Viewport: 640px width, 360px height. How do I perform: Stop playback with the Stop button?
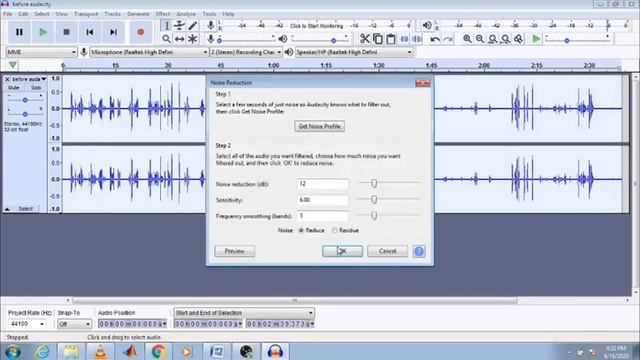pos(67,32)
